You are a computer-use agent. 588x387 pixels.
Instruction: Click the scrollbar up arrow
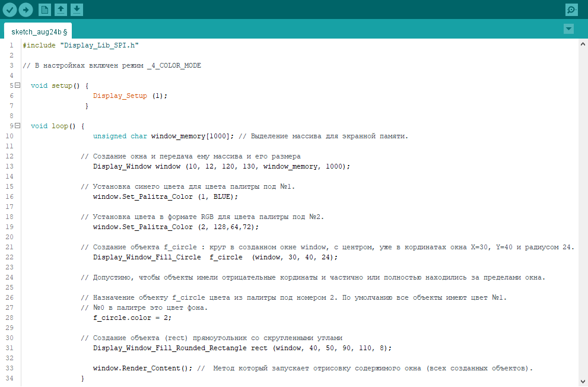583,45
